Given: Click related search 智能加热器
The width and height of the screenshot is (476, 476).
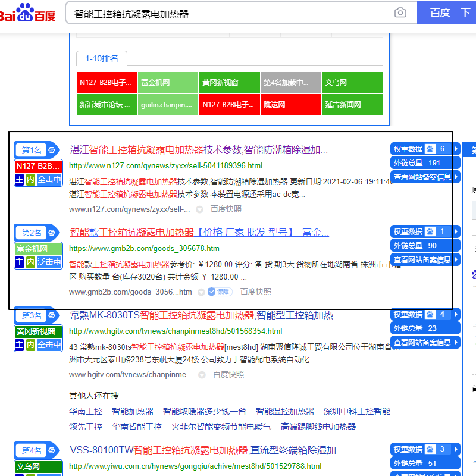Looking at the screenshot, I should point(133,411).
